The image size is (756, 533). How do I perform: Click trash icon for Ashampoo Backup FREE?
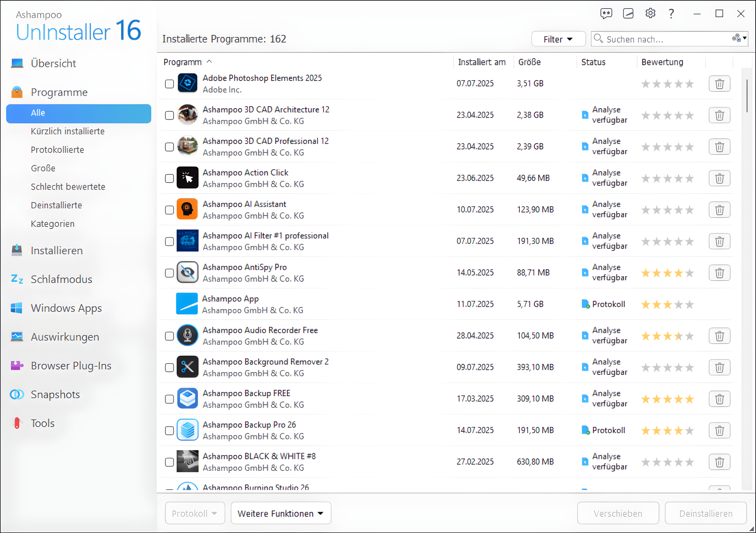(x=719, y=399)
